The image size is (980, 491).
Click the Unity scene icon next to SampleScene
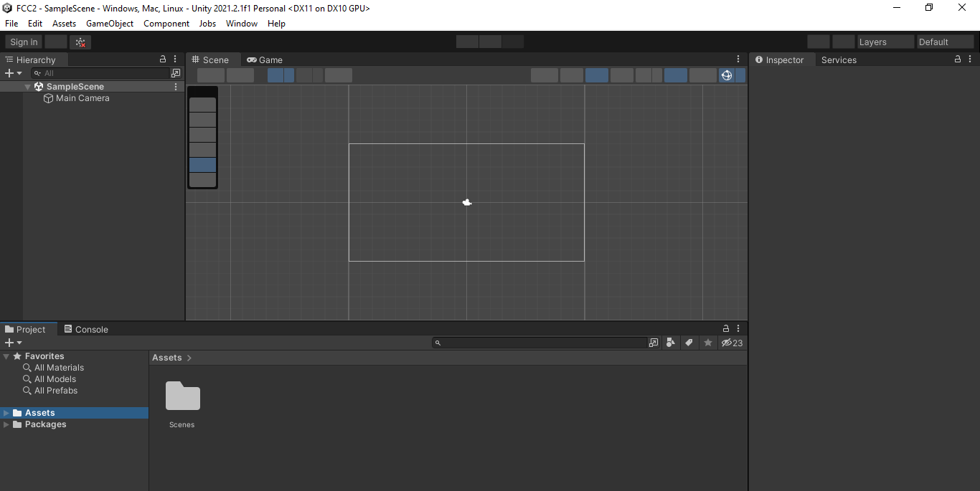click(x=39, y=87)
